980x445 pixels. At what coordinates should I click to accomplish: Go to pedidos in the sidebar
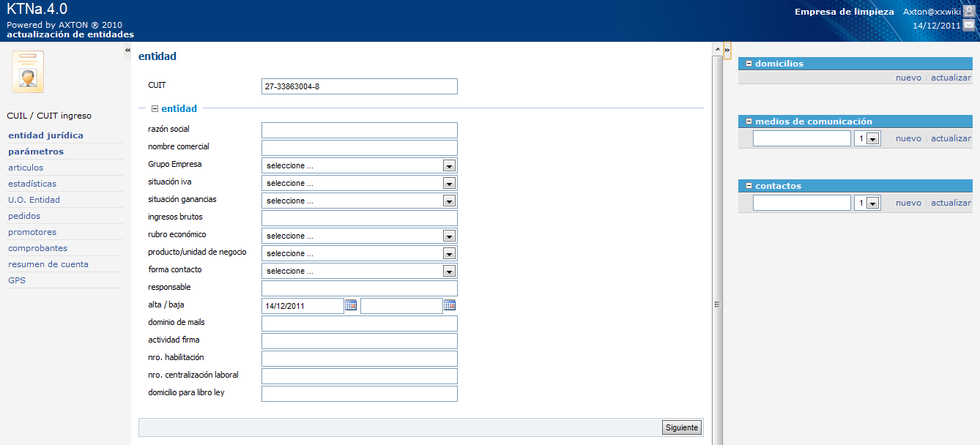(24, 216)
